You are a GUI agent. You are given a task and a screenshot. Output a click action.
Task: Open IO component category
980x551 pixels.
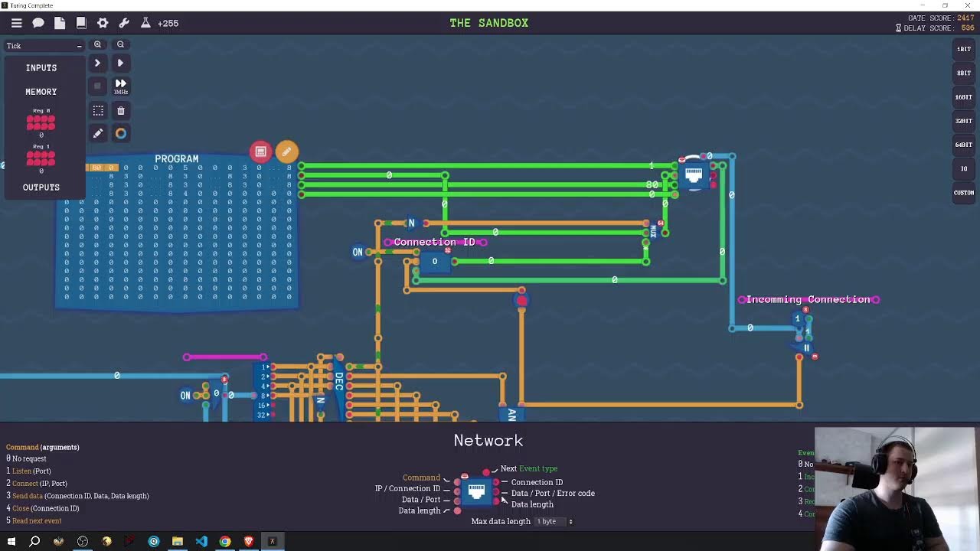point(964,168)
